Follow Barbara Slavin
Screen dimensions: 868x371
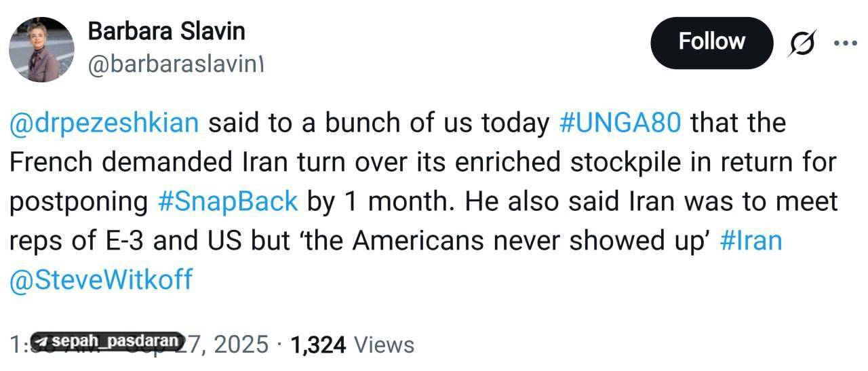click(x=711, y=43)
